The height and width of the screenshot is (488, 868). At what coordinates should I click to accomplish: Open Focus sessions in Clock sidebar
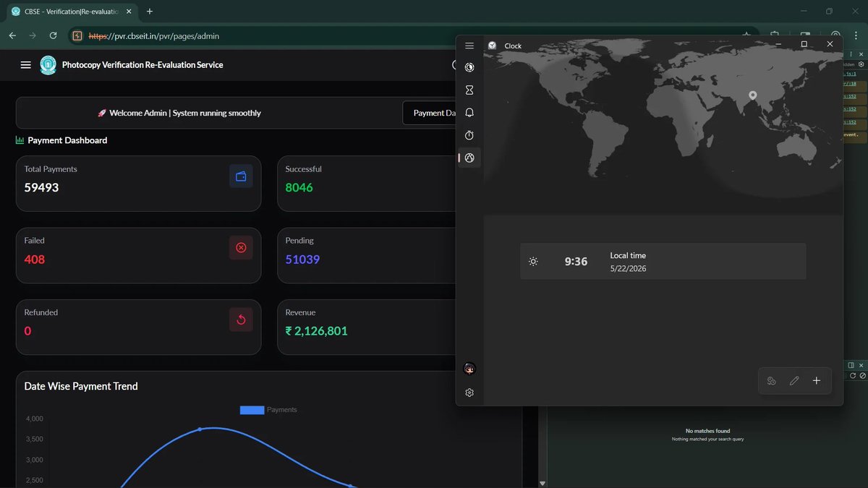(x=469, y=67)
